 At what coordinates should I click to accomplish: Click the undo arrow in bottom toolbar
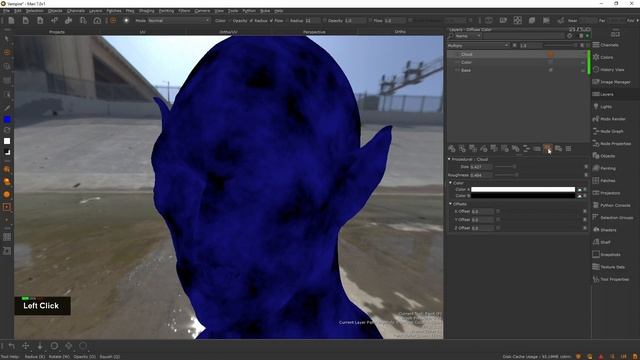[x=11, y=346]
